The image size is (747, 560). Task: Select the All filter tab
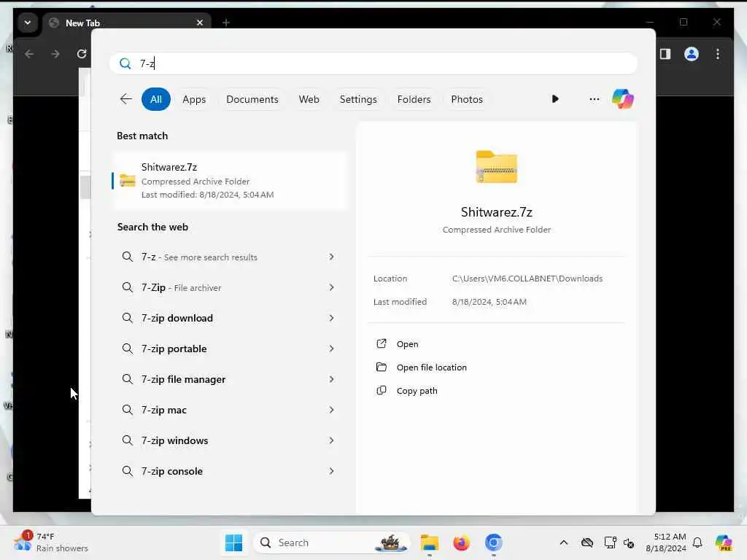click(x=156, y=99)
